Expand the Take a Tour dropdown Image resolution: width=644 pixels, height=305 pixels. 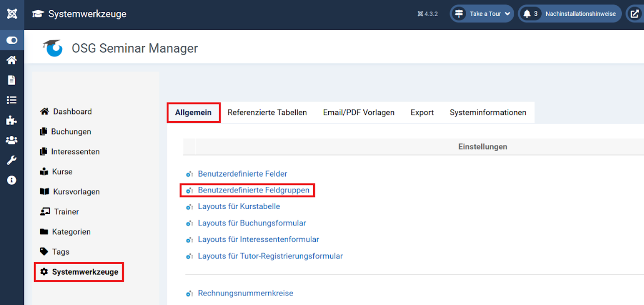[x=482, y=14]
